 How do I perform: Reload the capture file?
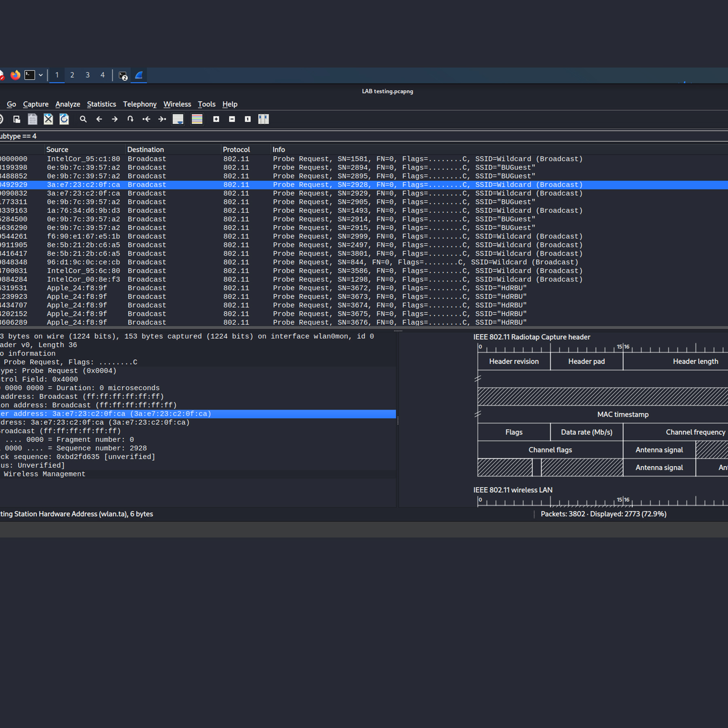coord(64,119)
